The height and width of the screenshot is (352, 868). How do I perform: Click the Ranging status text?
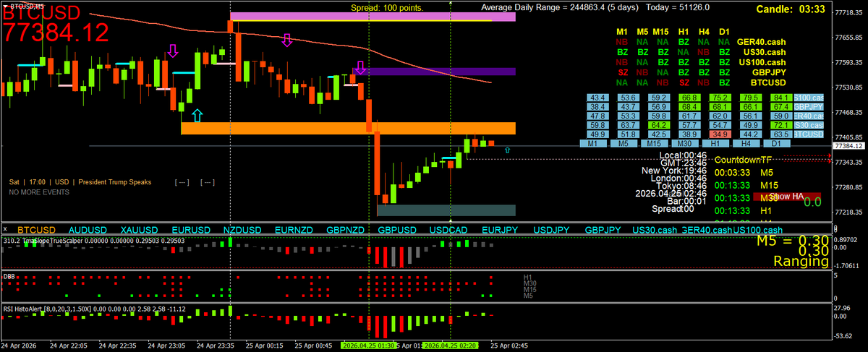coord(801,262)
